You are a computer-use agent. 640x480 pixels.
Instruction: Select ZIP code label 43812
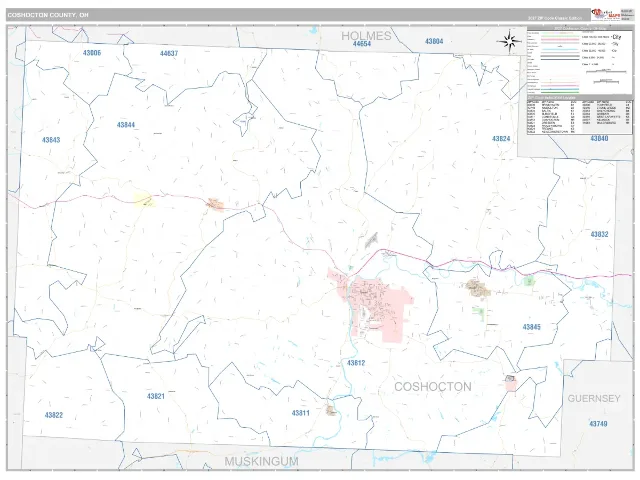pyautogui.click(x=356, y=363)
